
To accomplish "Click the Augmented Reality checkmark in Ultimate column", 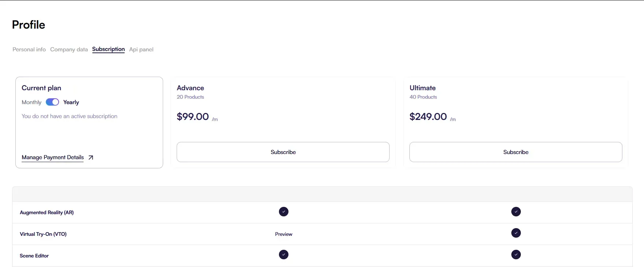I will click(x=516, y=212).
